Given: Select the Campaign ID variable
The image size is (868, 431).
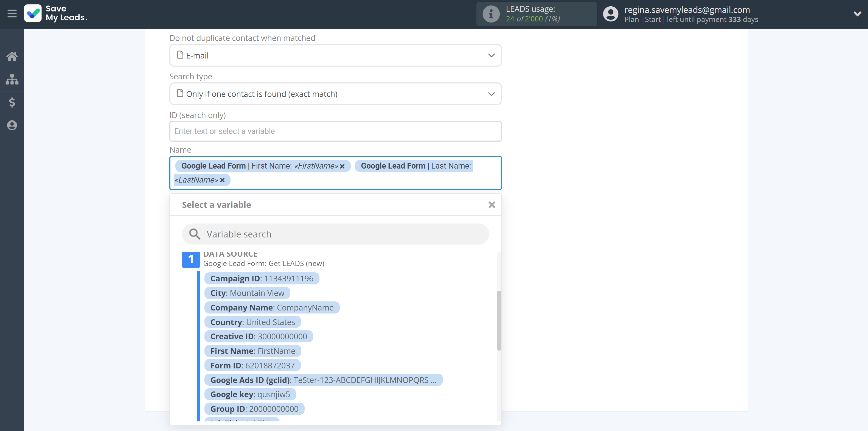Looking at the screenshot, I should pos(262,278).
